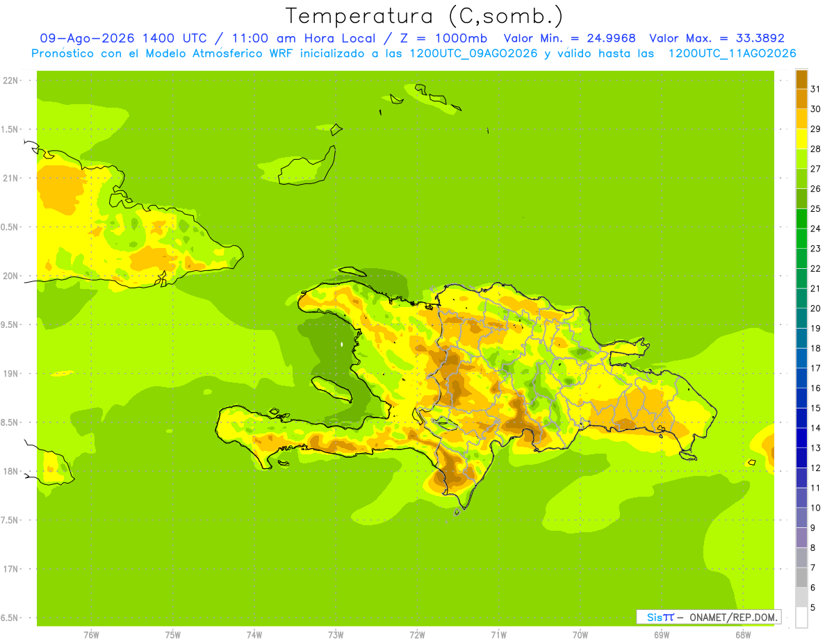This screenshot has width=834, height=644.
Task: Click the "69W" longitude label
Action: (x=662, y=635)
